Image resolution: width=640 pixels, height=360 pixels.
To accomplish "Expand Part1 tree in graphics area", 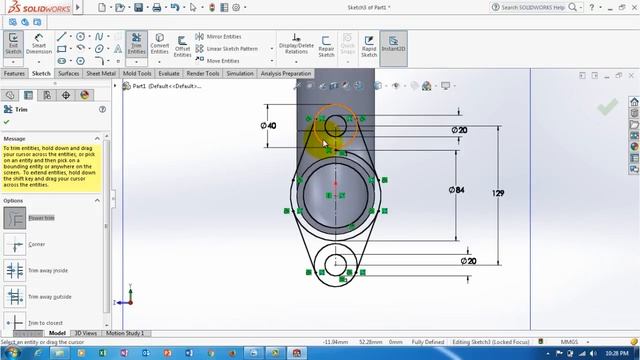I will click(115, 86).
